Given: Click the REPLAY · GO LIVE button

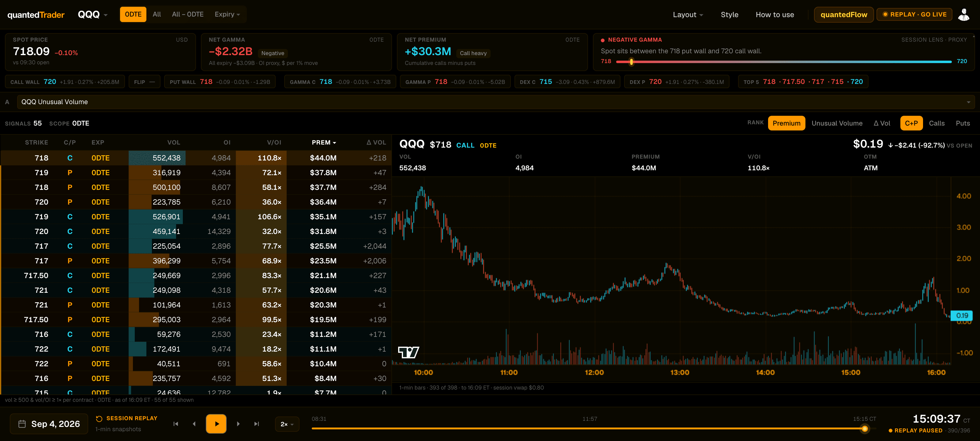Looking at the screenshot, I should coord(914,14).
